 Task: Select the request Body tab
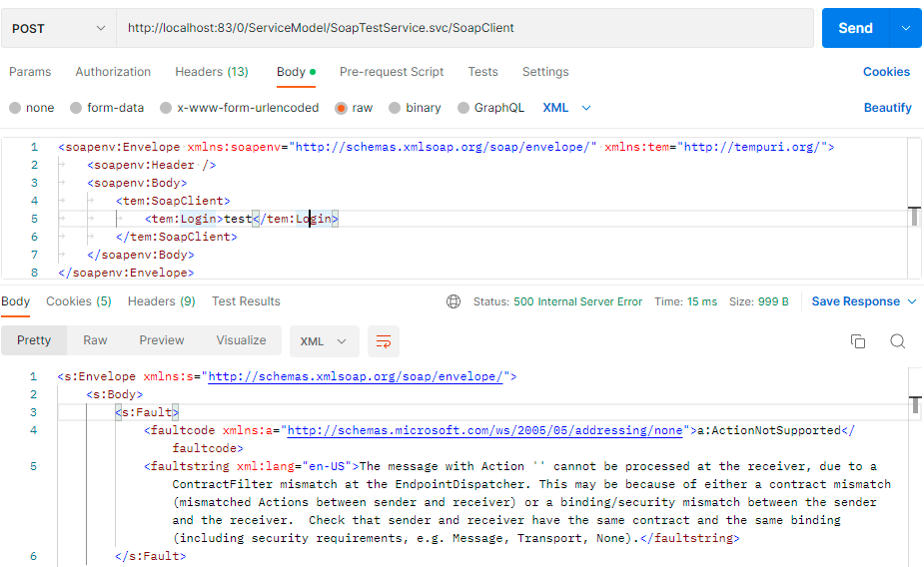[x=296, y=72]
